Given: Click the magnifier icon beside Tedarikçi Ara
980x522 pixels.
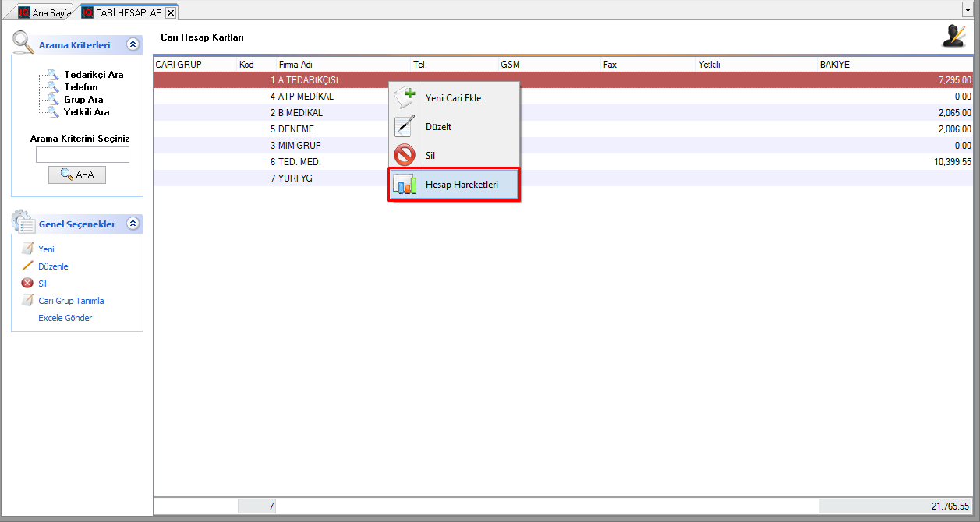Looking at the screenshot, I should coord(52,75).
